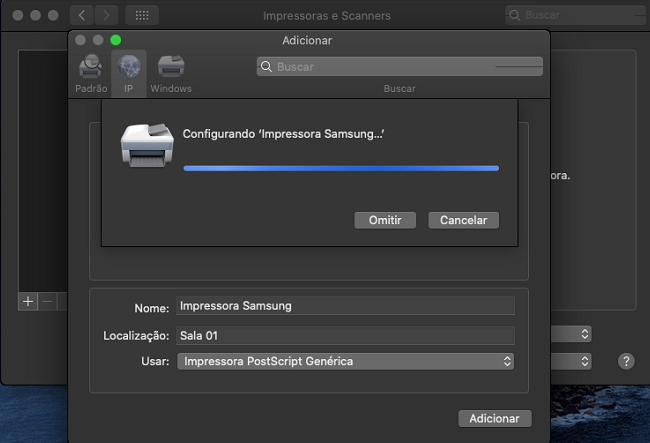The image size is (650, 443).
Task: Click the plus button to add printer
Action: point(28,301)
